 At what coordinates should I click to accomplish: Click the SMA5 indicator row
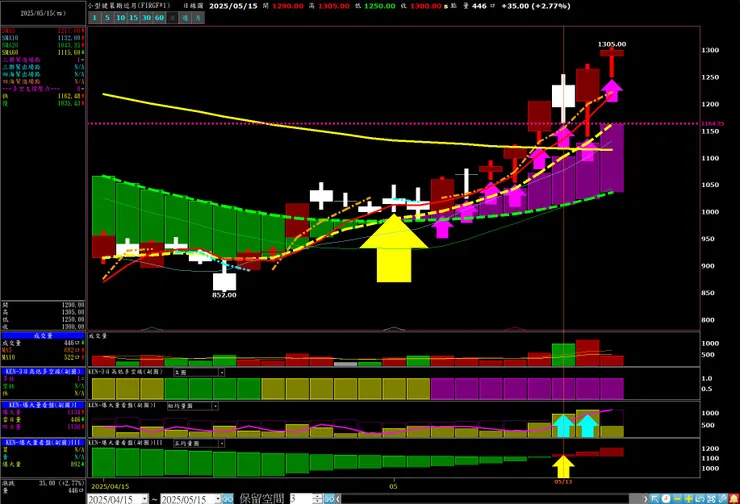tap(43, 31)
